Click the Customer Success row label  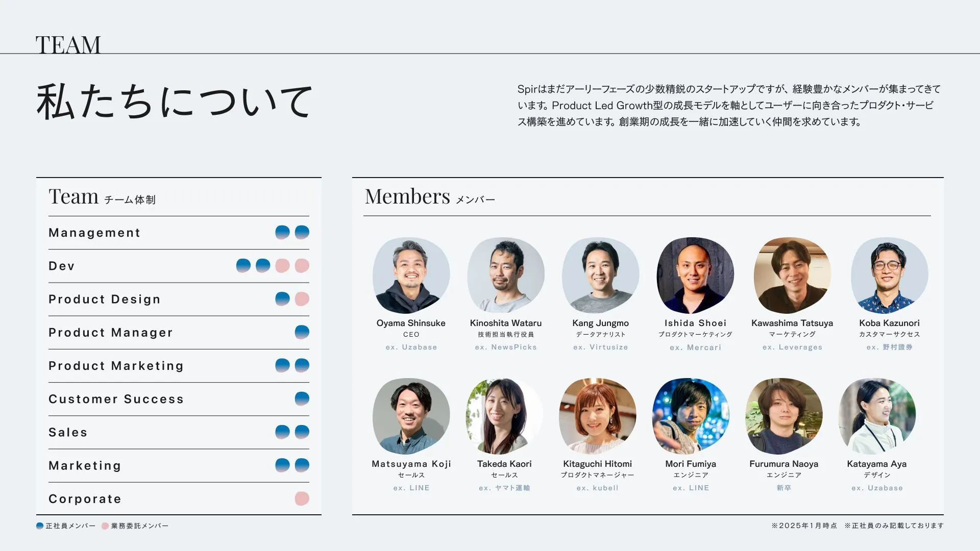pyautogui.click(x=116, y=399)
